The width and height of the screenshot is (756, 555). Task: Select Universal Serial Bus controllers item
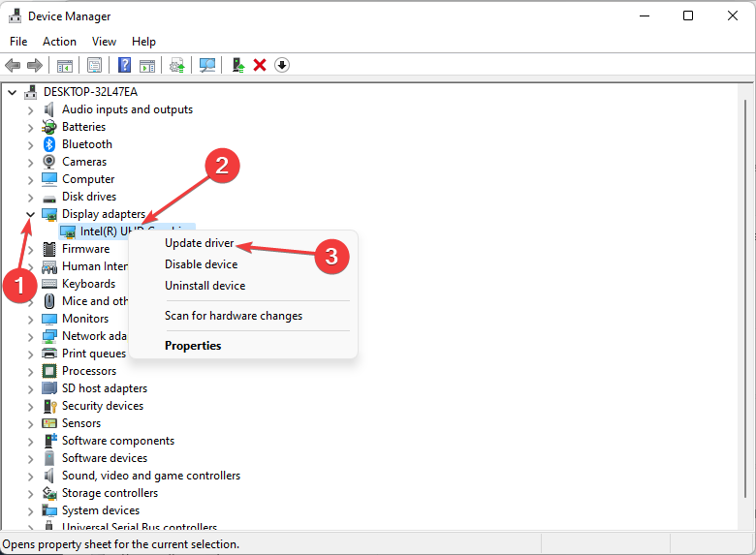click(x=140, y=527)
